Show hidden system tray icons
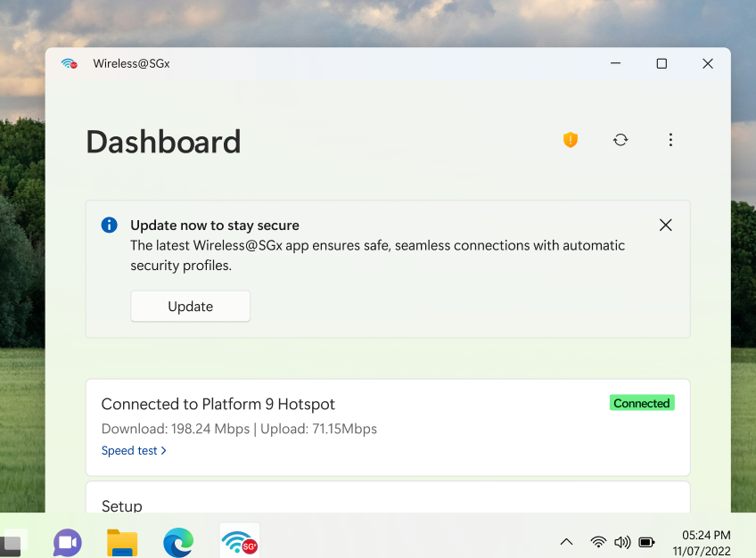Screen dimensions: 756x558 (566, 542)
